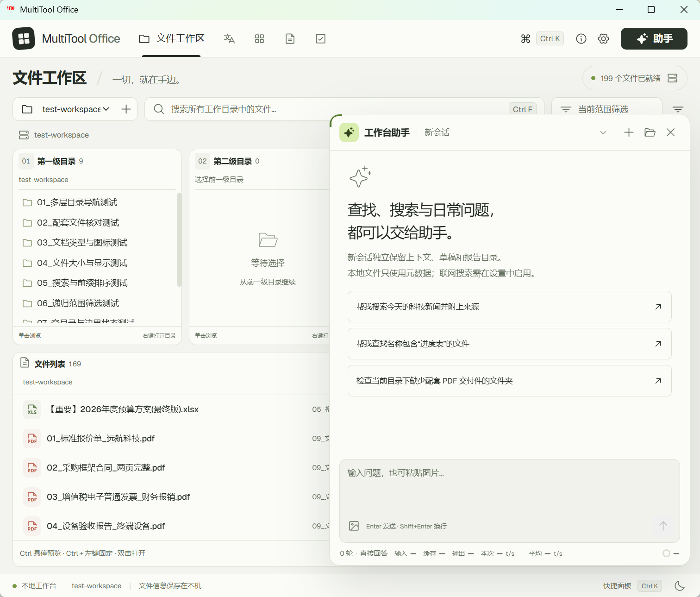Image resolution: width=700 pixels, height=597 pixels.
Task: Click the 199 个文件已就绪 status pill
Action: tap(635, 78)
